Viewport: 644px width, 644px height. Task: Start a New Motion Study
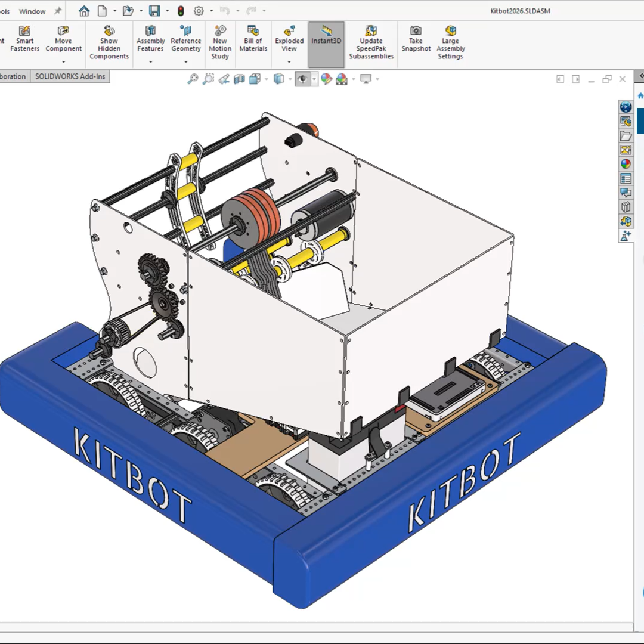(x=219, y=42)
